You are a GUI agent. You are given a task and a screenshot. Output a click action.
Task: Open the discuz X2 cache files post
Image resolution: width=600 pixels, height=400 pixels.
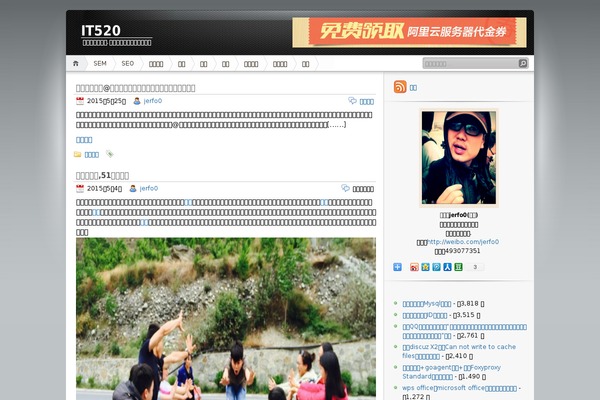(459, 351)
